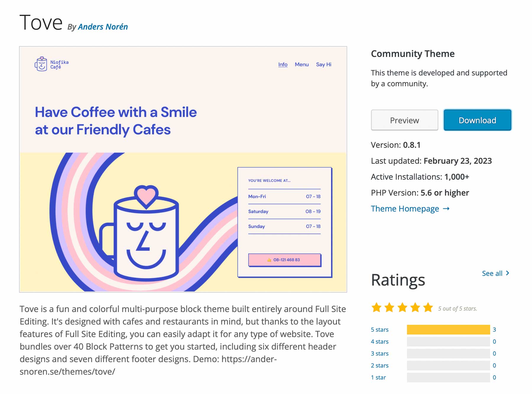Select Say Hi in the preview navigation
Image resolution: width=532 pixels, height=394 pixels.
[x=324, y=64]
